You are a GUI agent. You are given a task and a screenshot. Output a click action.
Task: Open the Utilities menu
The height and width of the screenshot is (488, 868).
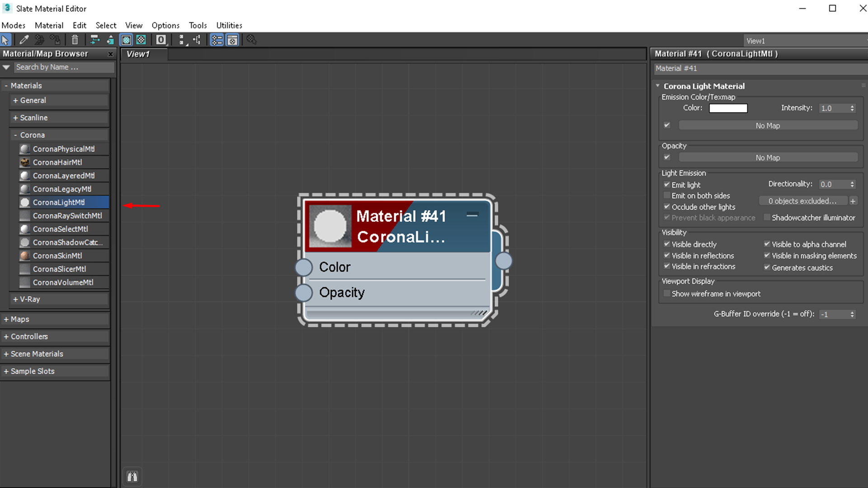(229, 25)
